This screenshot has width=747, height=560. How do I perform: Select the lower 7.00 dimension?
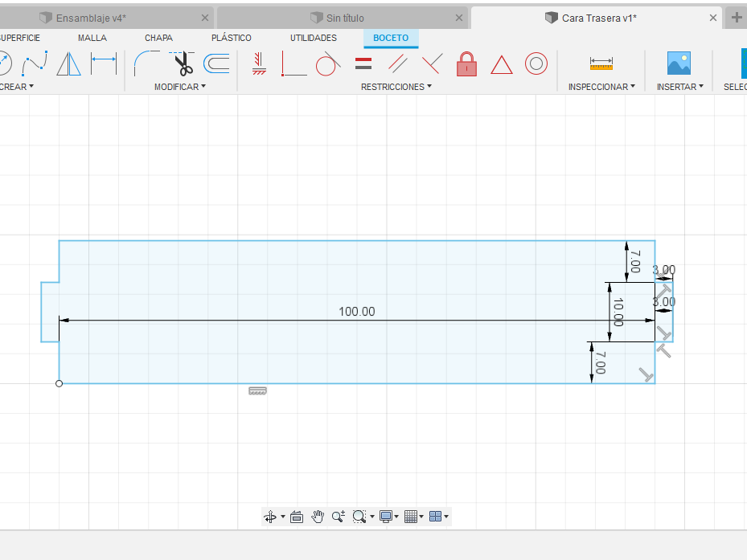click(x=601, y=363)
